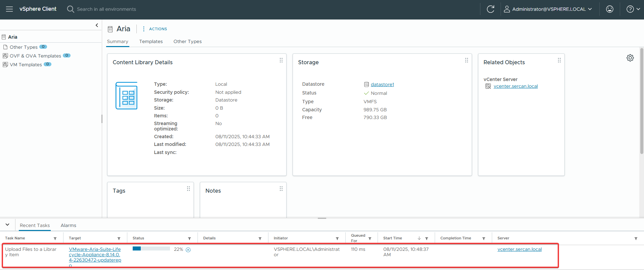Filter the Task Name column
This screenshot has height=270, width=644.
[55, 238]
